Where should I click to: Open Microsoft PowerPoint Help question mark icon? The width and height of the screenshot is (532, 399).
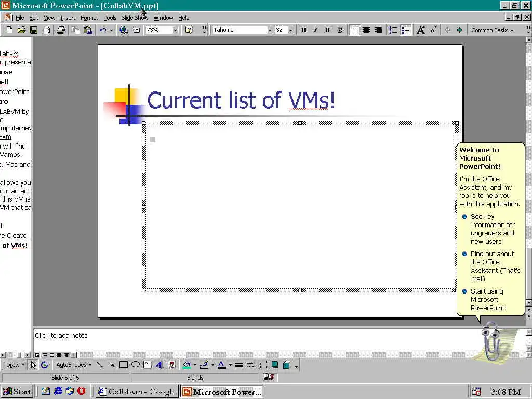point(189,30)
